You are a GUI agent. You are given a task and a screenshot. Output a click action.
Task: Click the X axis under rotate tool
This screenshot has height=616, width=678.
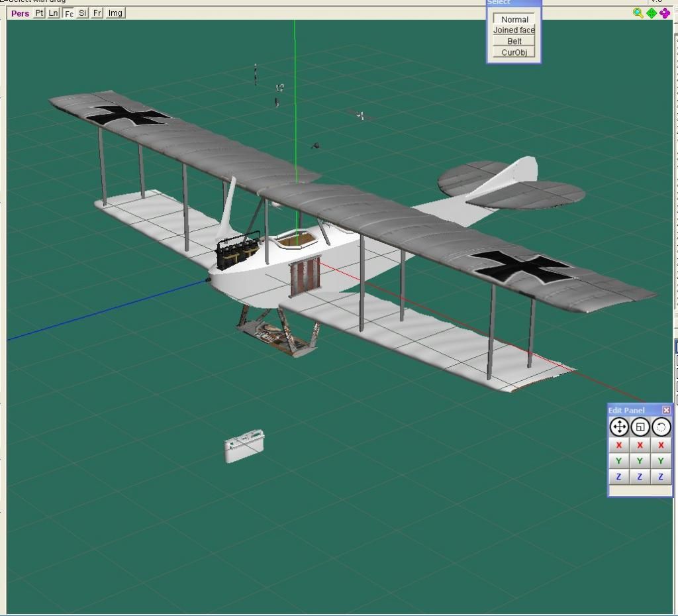(661, 445)
